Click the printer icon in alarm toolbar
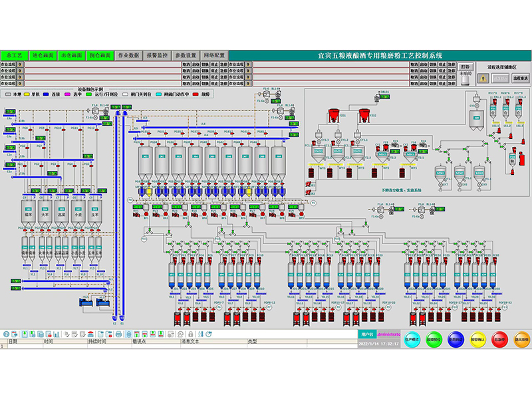Screen dimensions: 532x399 (x=118, y=334)
